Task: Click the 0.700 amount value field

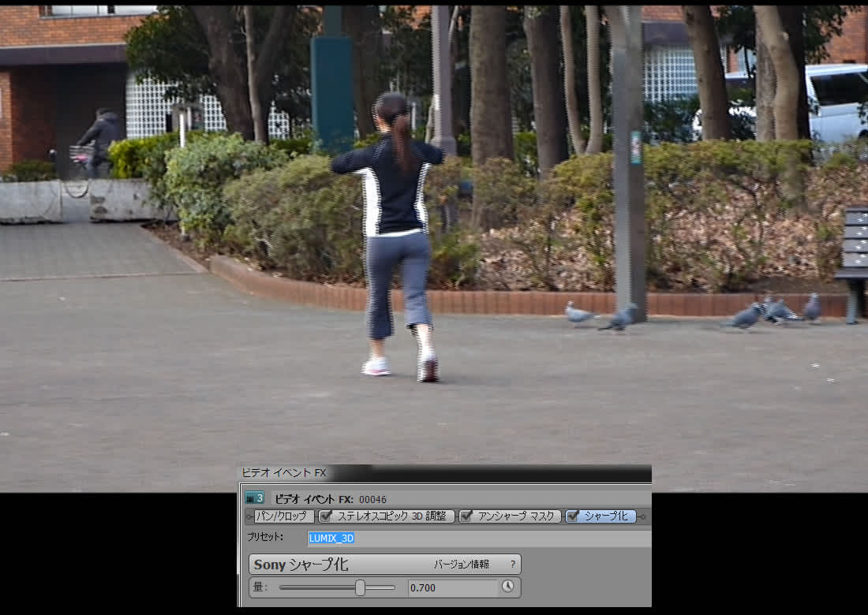Action: pyautogui.click(x=452, y=587)
